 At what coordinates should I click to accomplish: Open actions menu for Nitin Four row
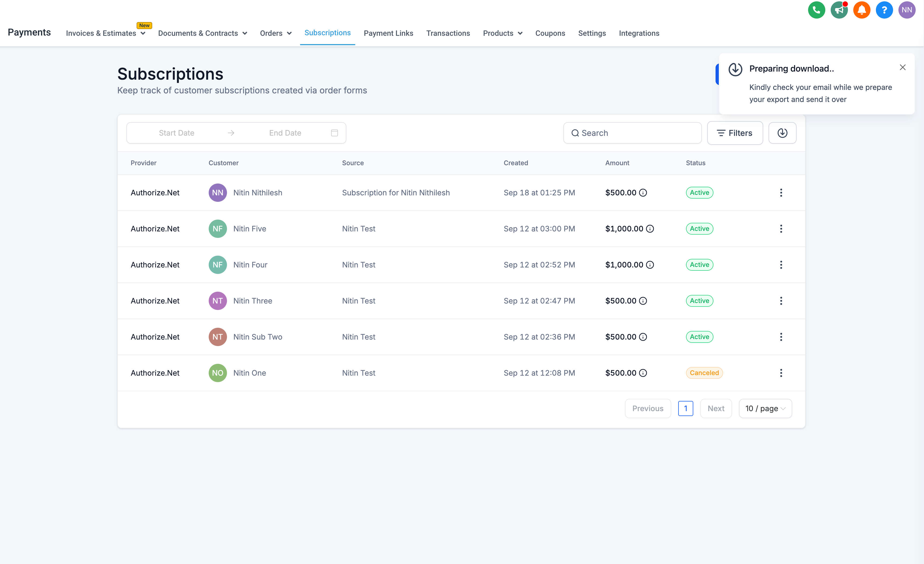(781, 265)
